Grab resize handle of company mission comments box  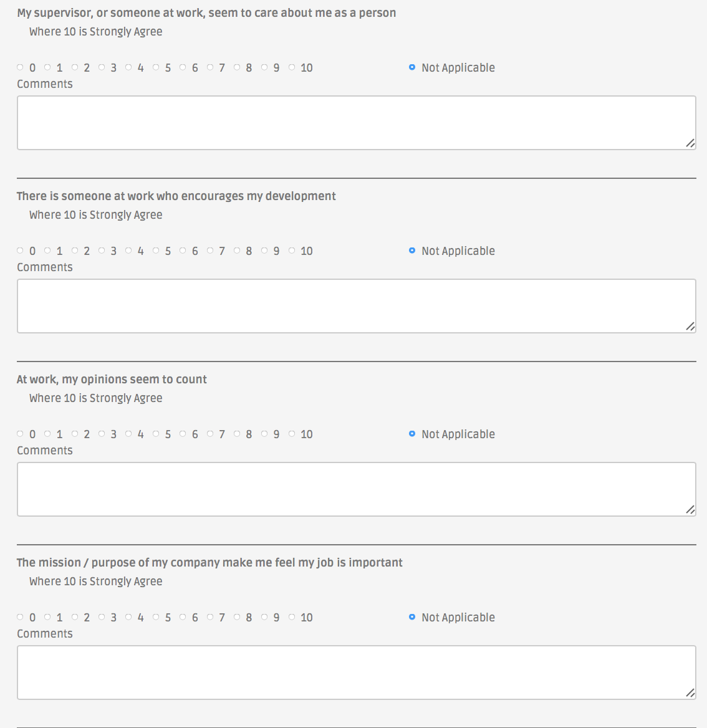(690, 693)
